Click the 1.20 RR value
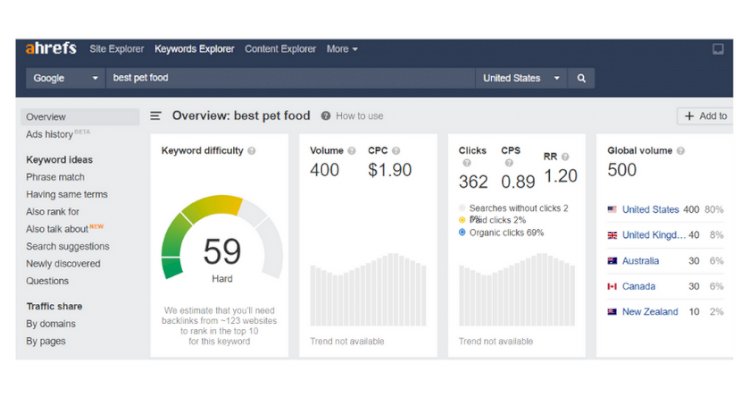This screenshot has width=750, height=415. [x=561, y=176]
